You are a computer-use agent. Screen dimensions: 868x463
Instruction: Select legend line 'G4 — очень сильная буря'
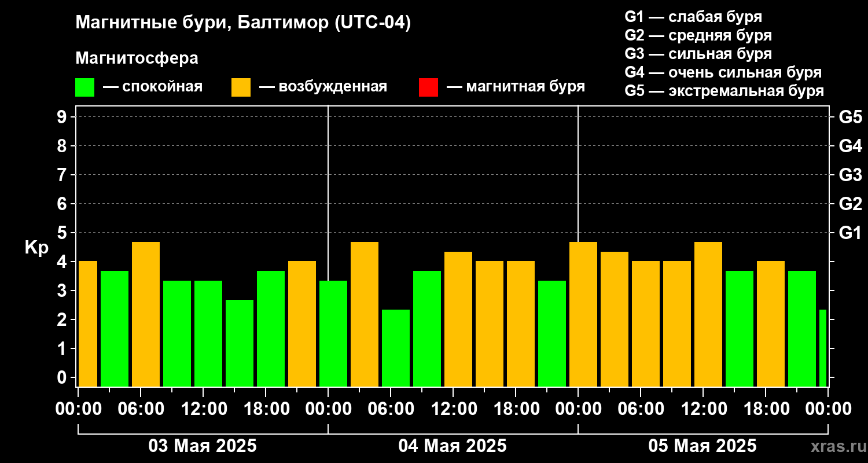[x=723, y=72]
